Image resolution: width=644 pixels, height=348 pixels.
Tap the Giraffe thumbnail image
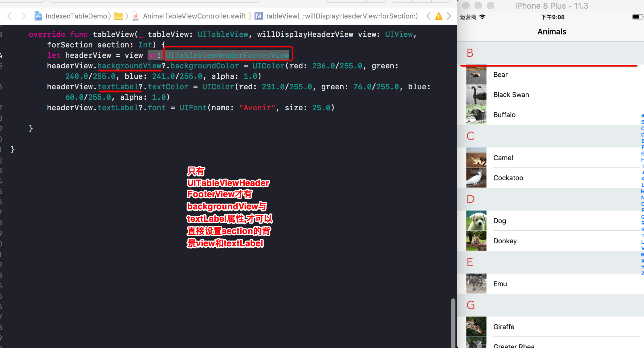(476, 327)
